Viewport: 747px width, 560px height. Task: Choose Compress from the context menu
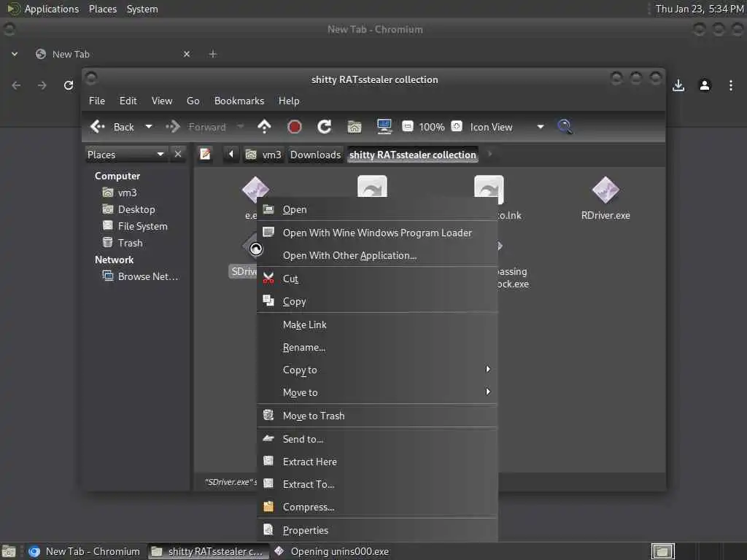point(377,507)
